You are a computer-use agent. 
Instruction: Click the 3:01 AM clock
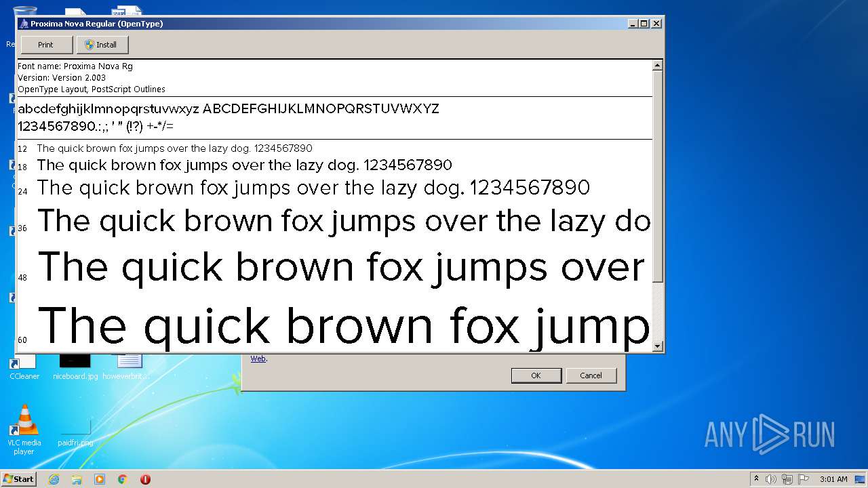[x=833, y=479]
